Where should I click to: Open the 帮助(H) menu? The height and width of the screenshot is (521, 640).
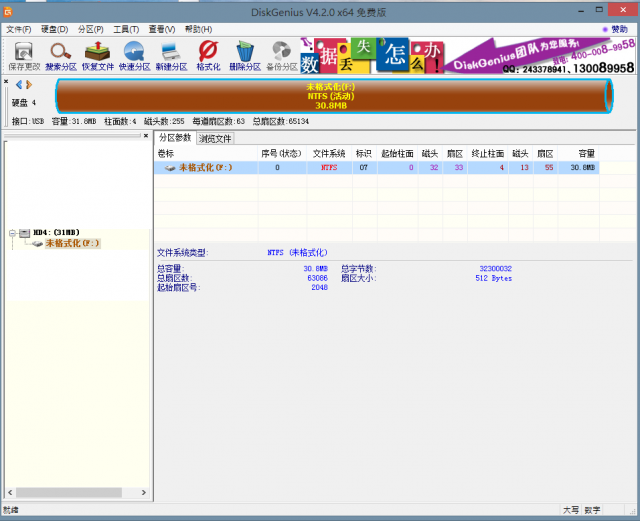point(198,29)
